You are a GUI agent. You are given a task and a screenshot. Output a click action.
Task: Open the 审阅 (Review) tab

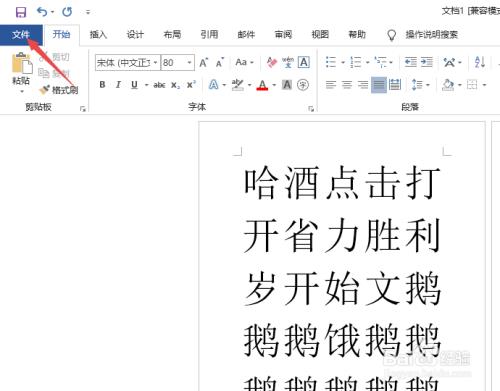(x=283, y=34)
